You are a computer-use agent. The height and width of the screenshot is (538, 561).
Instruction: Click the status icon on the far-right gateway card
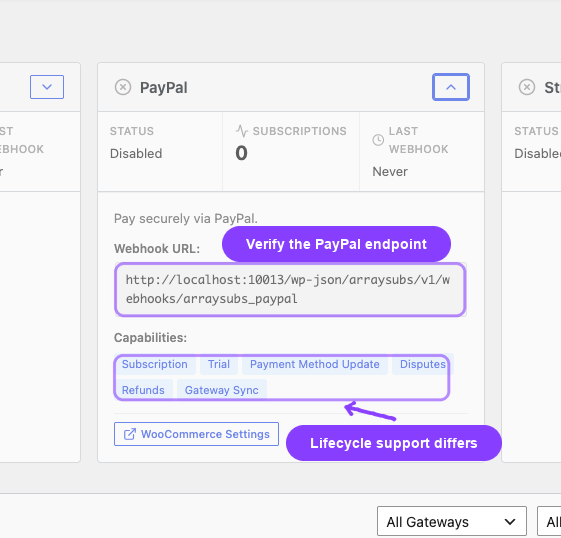(527, 87)
